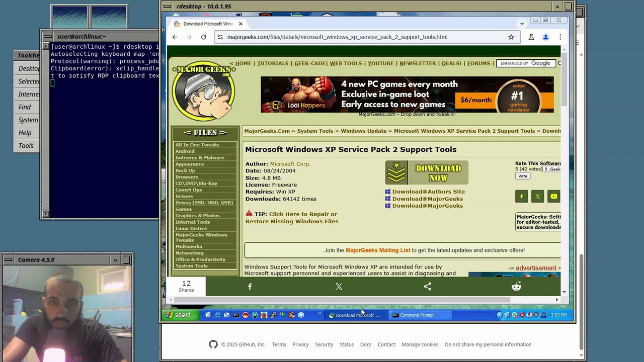Click the X follow icon in sidebar

pos(538,197)
